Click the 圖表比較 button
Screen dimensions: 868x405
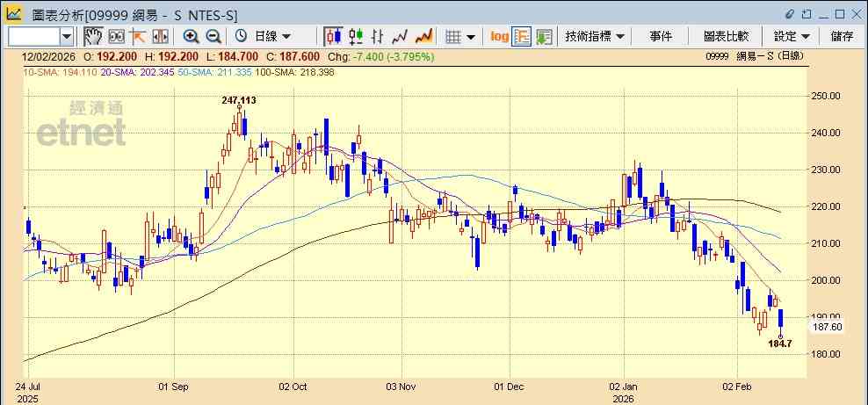coord(727,37)
